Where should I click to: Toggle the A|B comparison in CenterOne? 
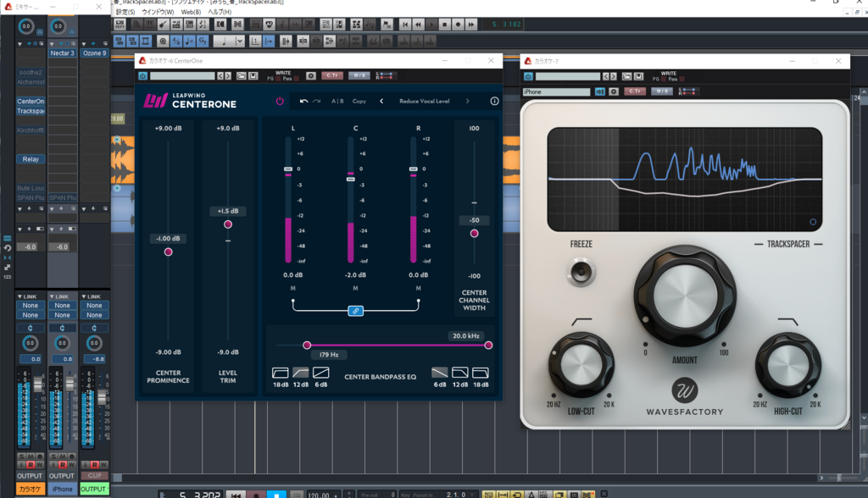pos(337,102)
